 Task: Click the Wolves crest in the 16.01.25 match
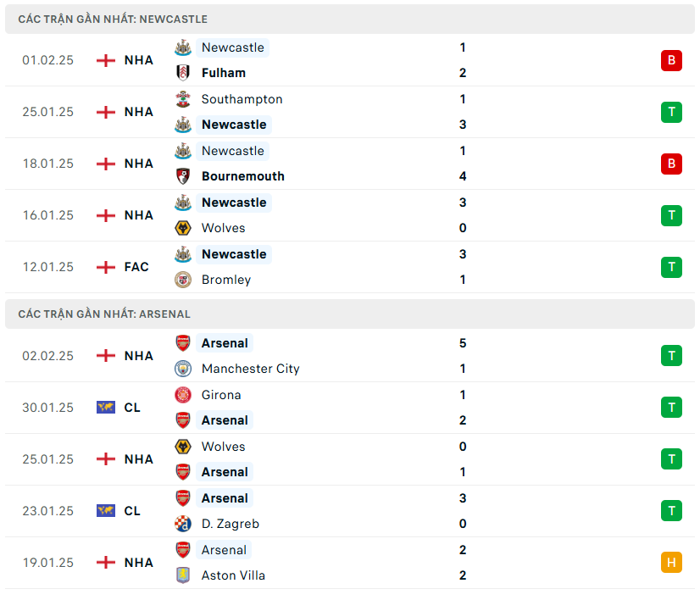pyautogui.click(x=183, y=228)
